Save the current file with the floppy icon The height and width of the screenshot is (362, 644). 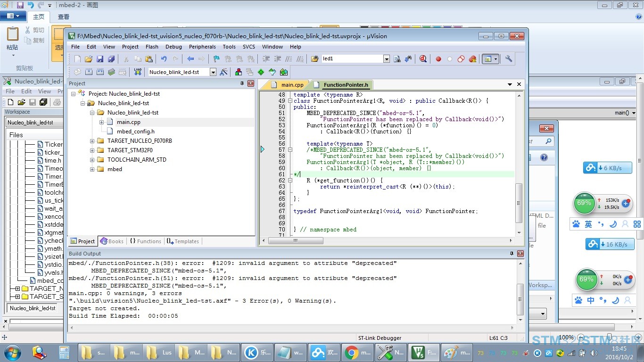(x=100, y=59)
